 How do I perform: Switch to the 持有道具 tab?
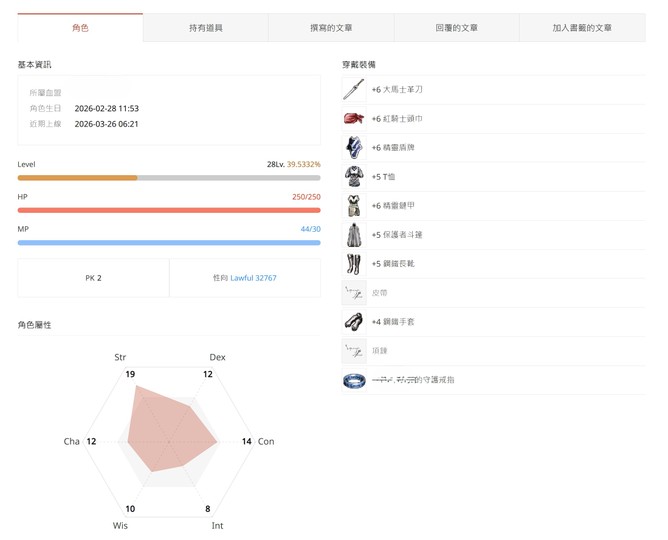[206, 28]
